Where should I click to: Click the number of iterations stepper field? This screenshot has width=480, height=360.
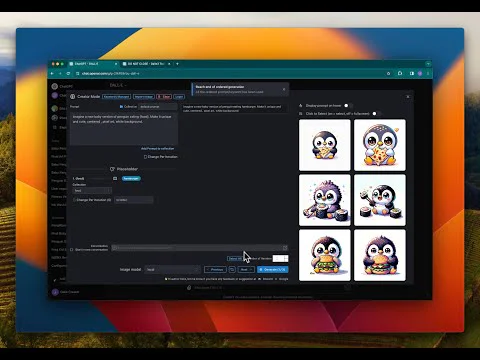[x=280, y=259]
